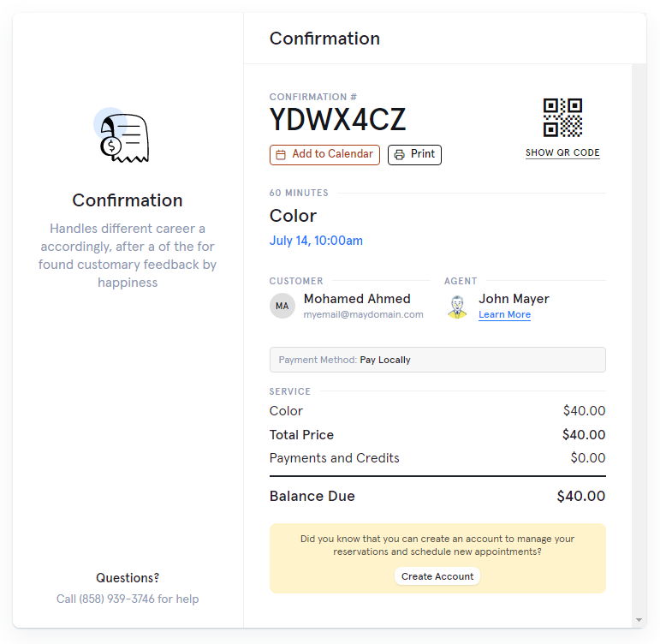Viewport: 660px width, 644px height.
Task: Click the calendar icon in Add to Calendar
Action: point(281,155)
